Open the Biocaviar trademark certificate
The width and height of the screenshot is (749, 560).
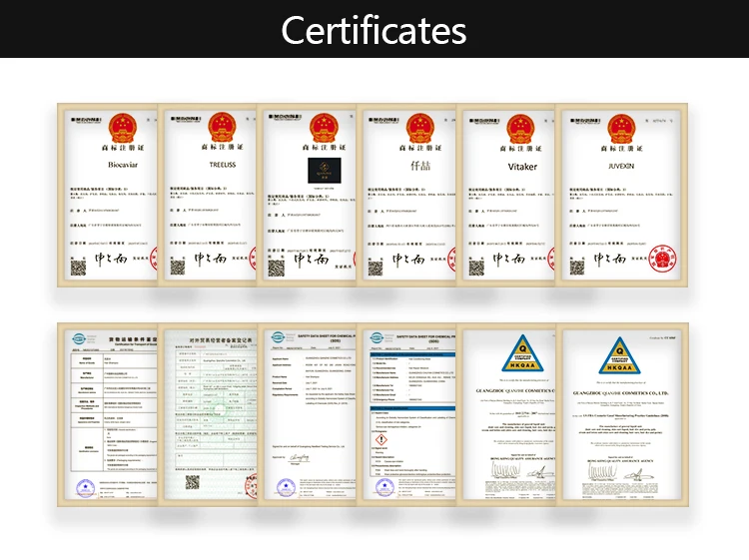point(108,196)
